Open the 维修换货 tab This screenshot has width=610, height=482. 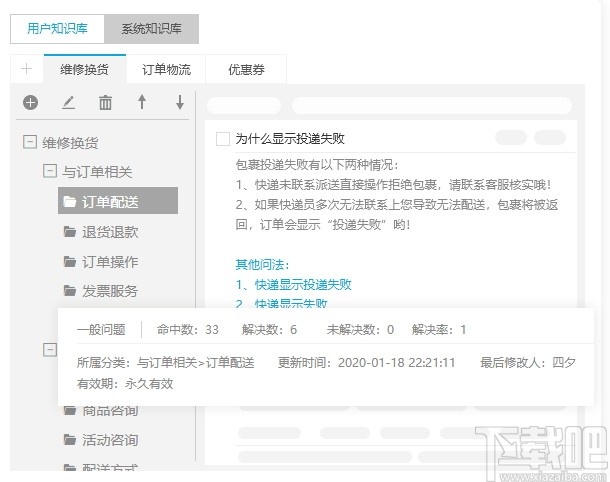84,70
